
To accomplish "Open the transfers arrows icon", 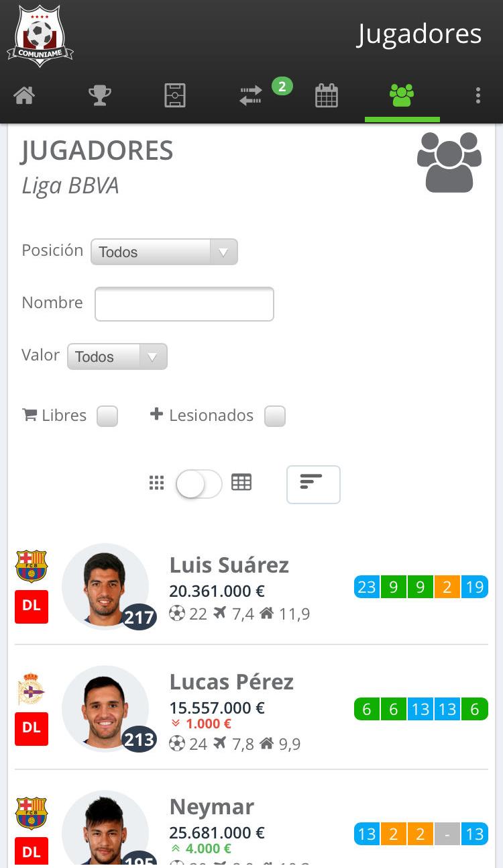I will pyautogui.click(x=251, y=96).
